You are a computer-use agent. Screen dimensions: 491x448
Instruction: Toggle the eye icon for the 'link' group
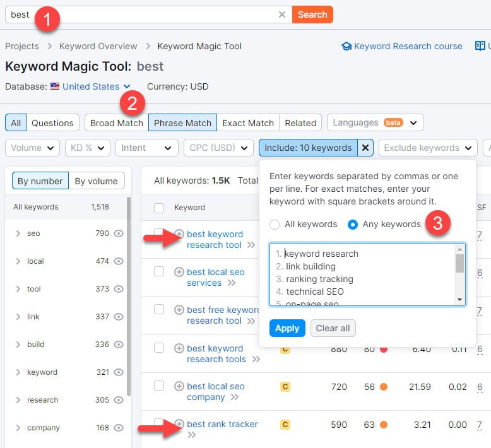pyautogui.click(x=118, y=317)
